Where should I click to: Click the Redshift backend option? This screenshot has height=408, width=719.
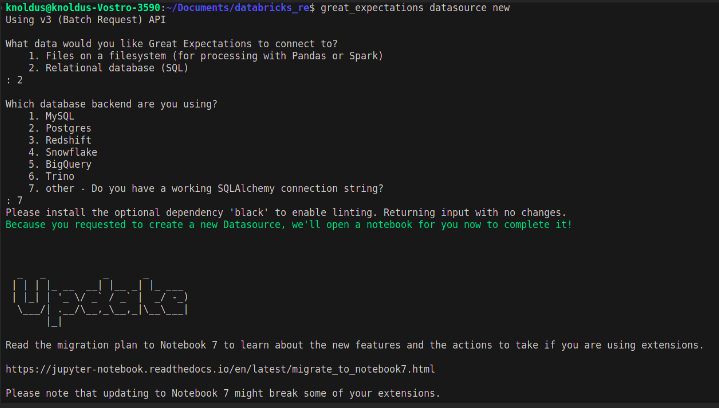point(65,140)
